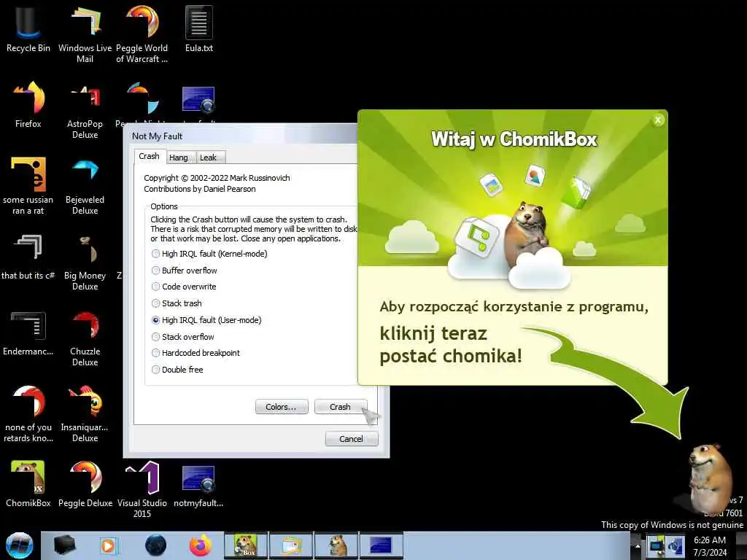Screen dimensions: 747x560
Task: Select the Code overwrite option
Action: (184, 287)
